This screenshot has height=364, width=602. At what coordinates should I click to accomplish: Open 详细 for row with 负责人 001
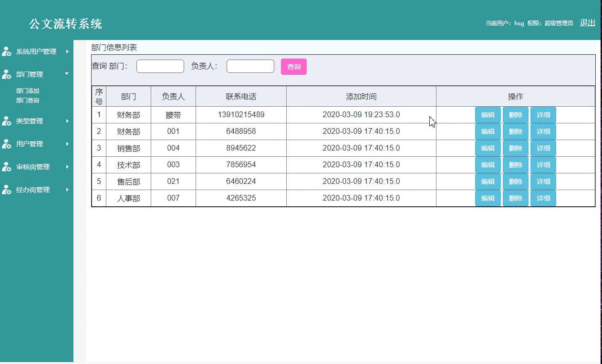coord(543,131)
